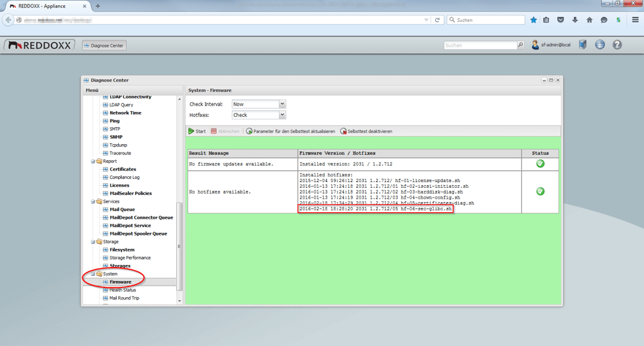Open the Diagnose Center toolbar button
This screenshot has width=644, height=346.
104,46
